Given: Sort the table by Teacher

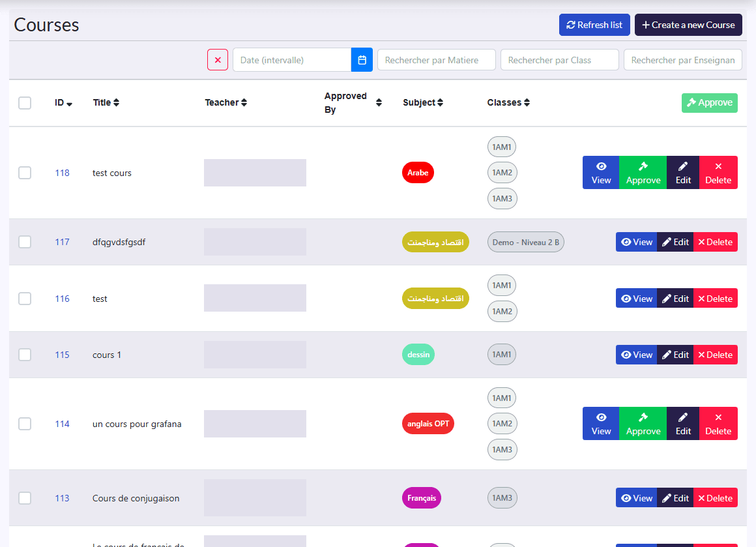Looking at the screenshot, I should (225, 103).
